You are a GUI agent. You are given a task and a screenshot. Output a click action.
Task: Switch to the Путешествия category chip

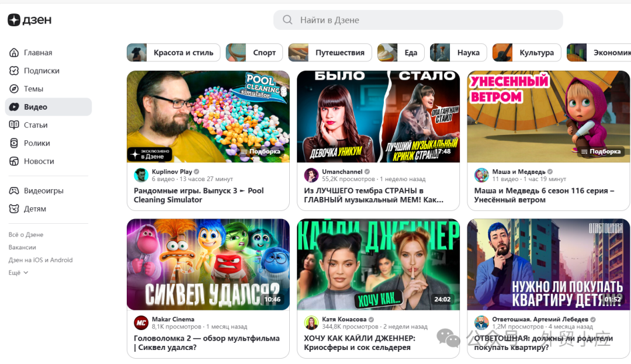tap(330, 53)
